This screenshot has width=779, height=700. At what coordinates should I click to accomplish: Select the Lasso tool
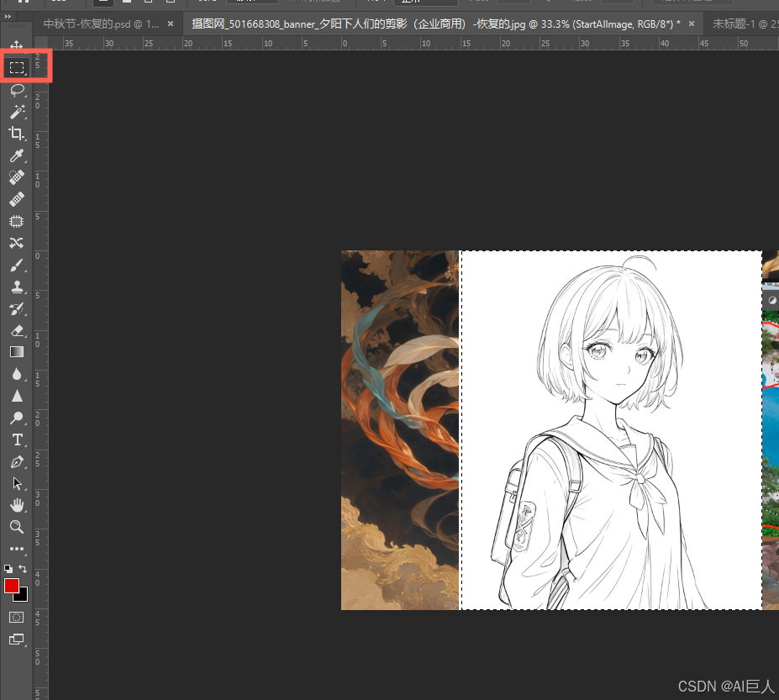[17, 90]
